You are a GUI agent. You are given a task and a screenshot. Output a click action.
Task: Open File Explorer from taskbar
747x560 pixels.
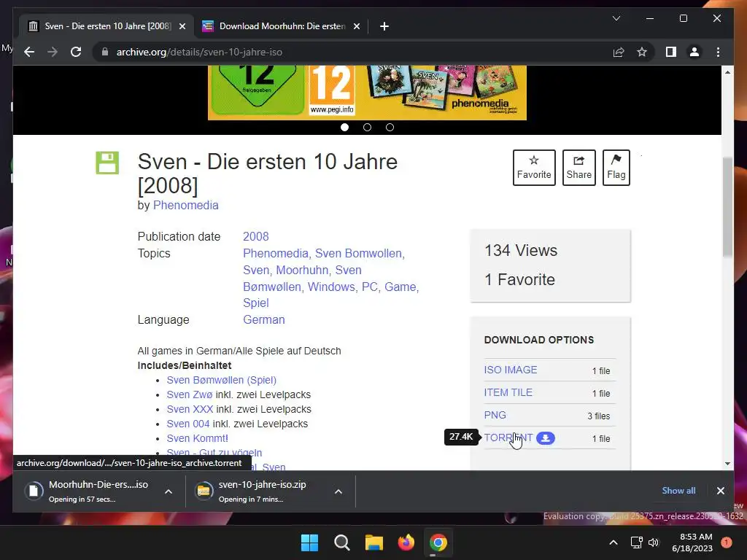click(374, 542)
